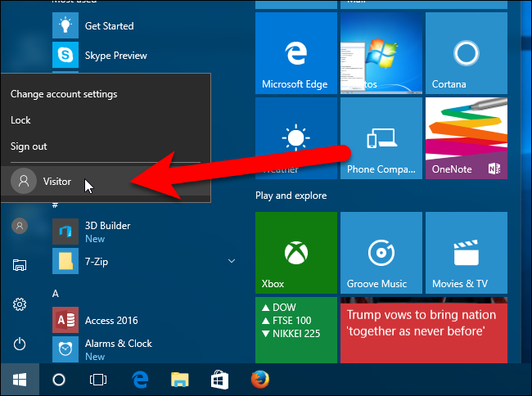
Task: Open the news tile about Trump
Action: point(424,330)
